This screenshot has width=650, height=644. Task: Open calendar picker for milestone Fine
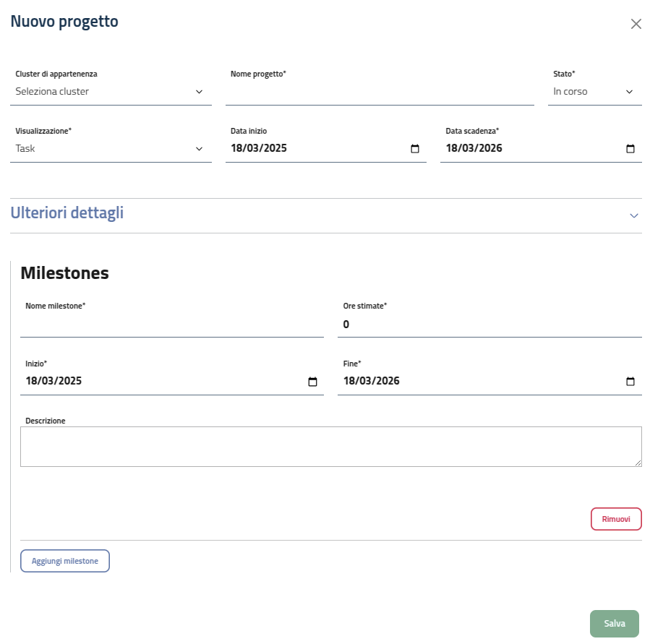point(630,382)
